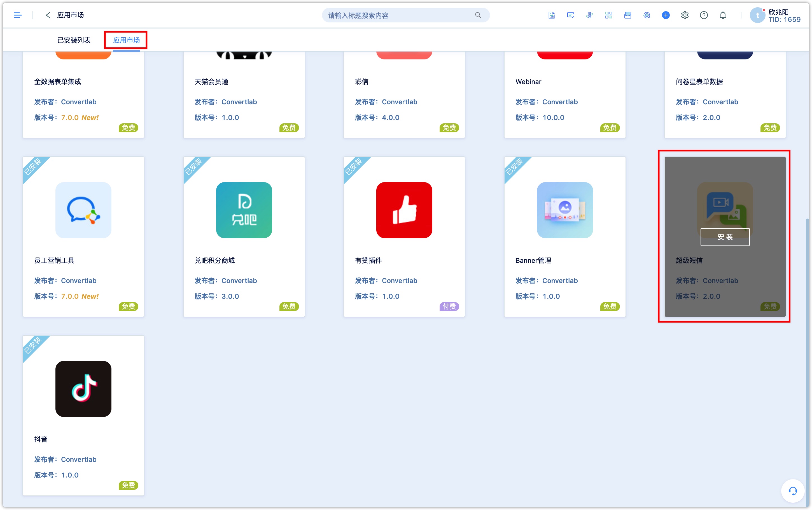Click 7.0.0 New! on 员工营销工具 card
The width and height of the screenshot is (812, 510).
coord(80,296)
